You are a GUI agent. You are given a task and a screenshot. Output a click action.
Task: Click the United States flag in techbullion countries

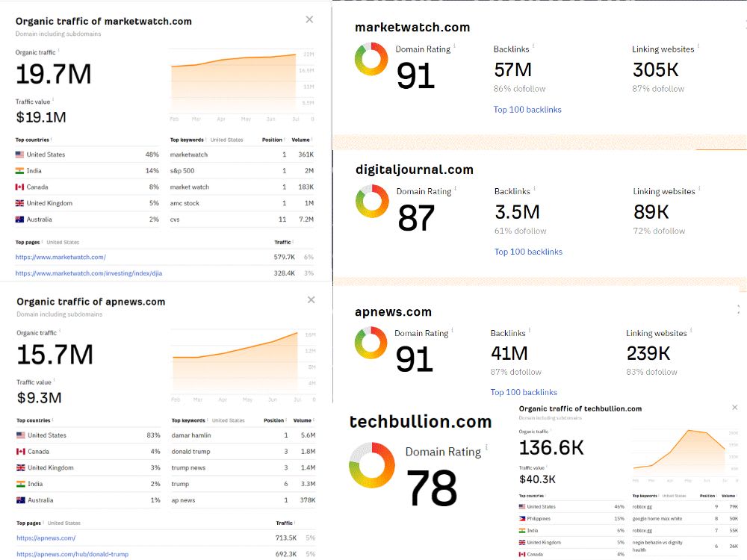tap(522, 507)
